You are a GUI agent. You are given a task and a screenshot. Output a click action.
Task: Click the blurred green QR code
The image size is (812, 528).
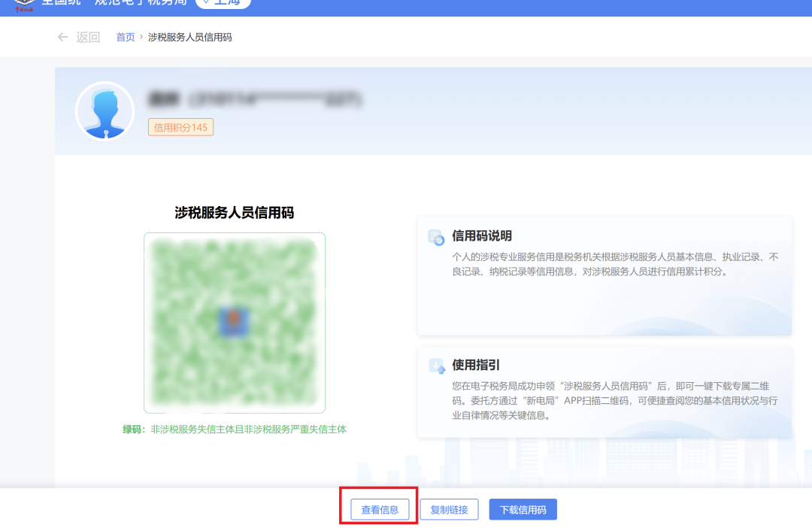[x=235, y=323]
